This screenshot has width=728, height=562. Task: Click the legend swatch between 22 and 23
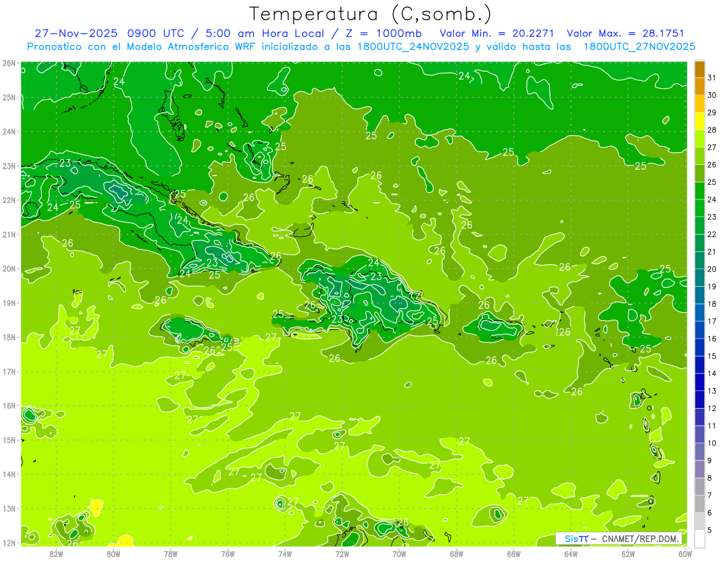pos(699,226)
